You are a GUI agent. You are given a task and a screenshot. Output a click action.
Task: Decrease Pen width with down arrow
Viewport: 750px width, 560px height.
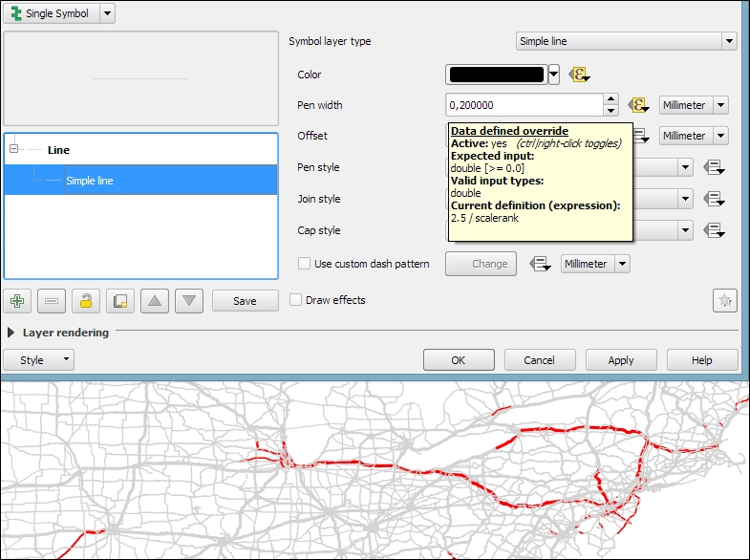click(611, 111)
